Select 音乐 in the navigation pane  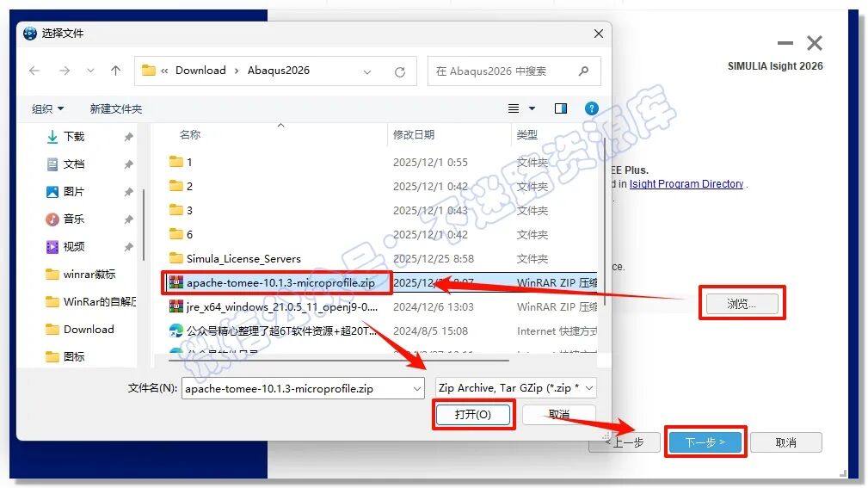74,219
